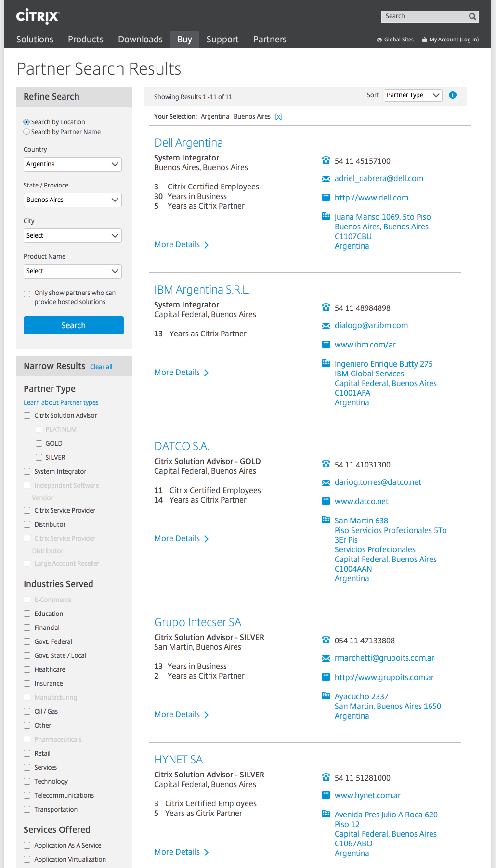
Task: Go to the Buy tab
Action: click(x=184, y=40)
